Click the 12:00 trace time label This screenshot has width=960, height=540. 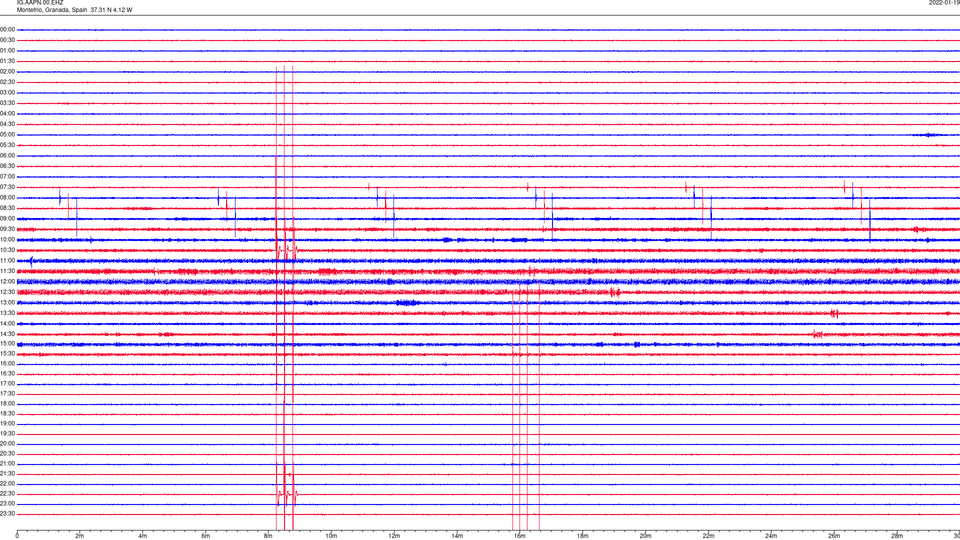tap(8, 282)
